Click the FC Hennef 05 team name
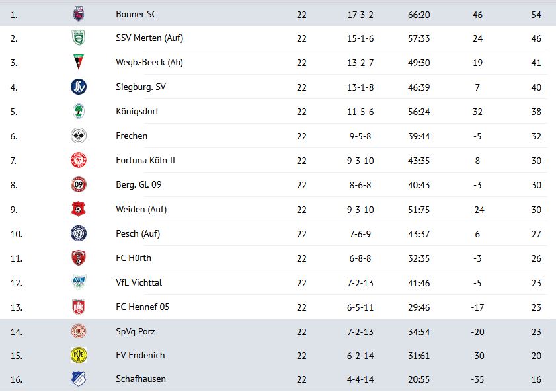Viewport: 556px width, 392px height. point(143,307)
